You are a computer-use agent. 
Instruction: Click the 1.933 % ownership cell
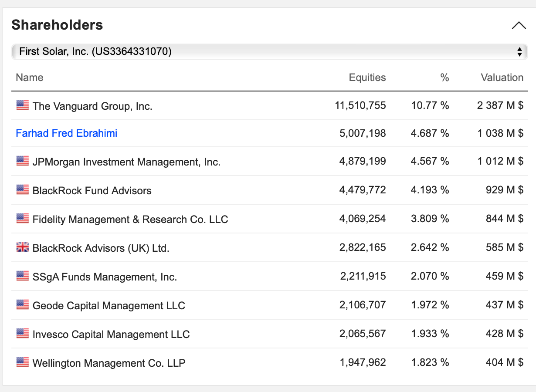click(x=430, y=334)
